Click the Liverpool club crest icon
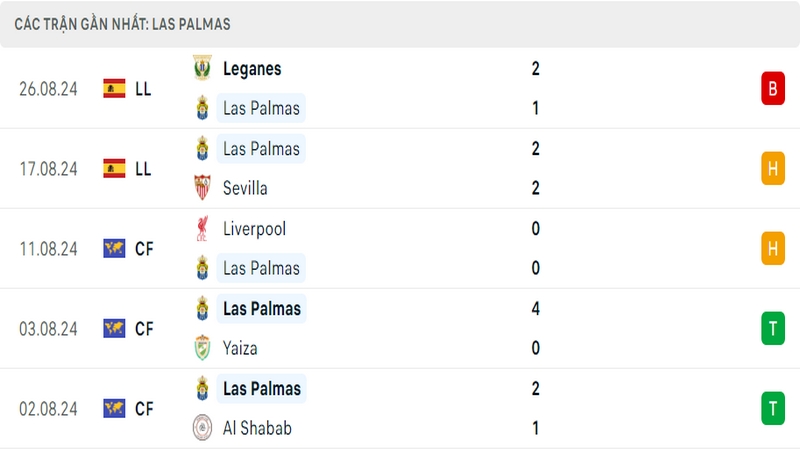800x450 pixels. click(202, 228)
